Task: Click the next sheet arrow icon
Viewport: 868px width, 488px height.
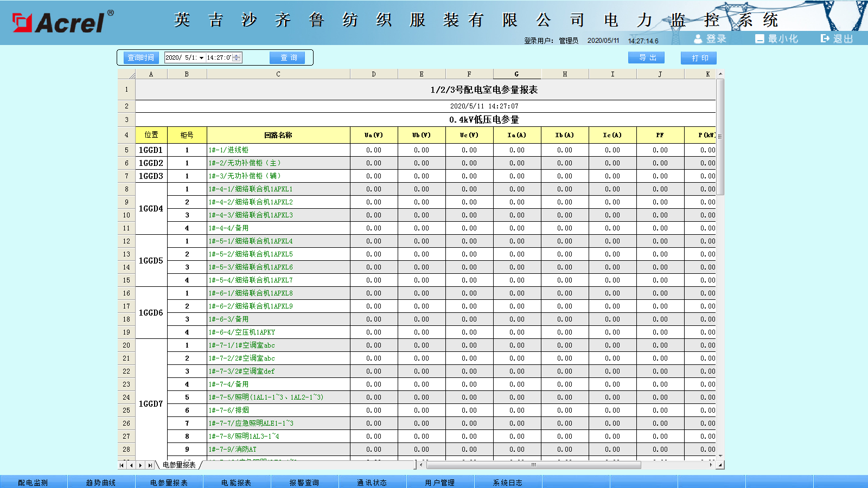Action: (141, 465)
